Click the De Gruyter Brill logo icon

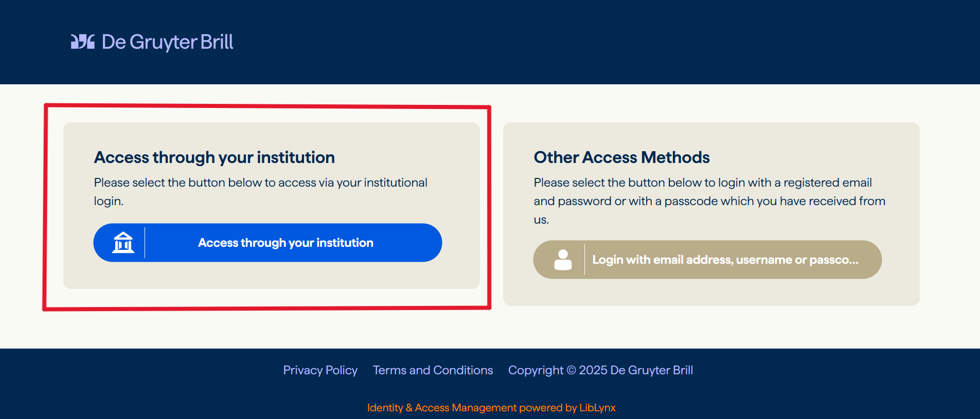(83, 42)
